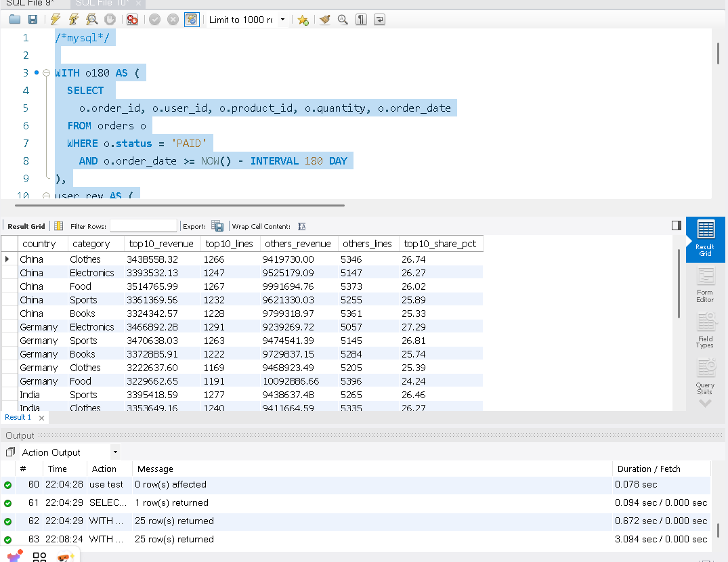The height and width of the screenshot is (562, 728).
Task: Open the Form Editor view
Action: pos(705,283)
